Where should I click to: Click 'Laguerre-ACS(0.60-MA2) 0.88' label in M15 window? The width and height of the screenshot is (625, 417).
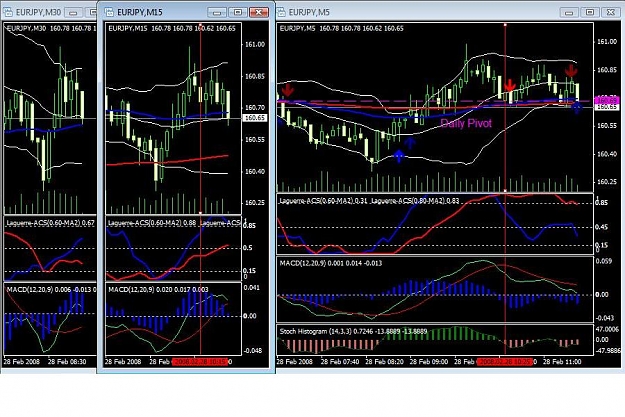(x=152, y=223)
